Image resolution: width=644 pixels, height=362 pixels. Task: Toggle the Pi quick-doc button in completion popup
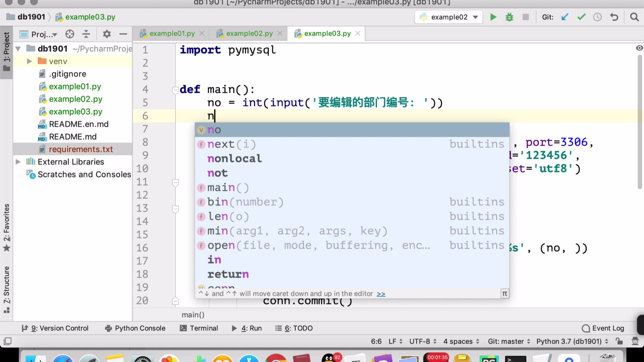click(505, 293)
